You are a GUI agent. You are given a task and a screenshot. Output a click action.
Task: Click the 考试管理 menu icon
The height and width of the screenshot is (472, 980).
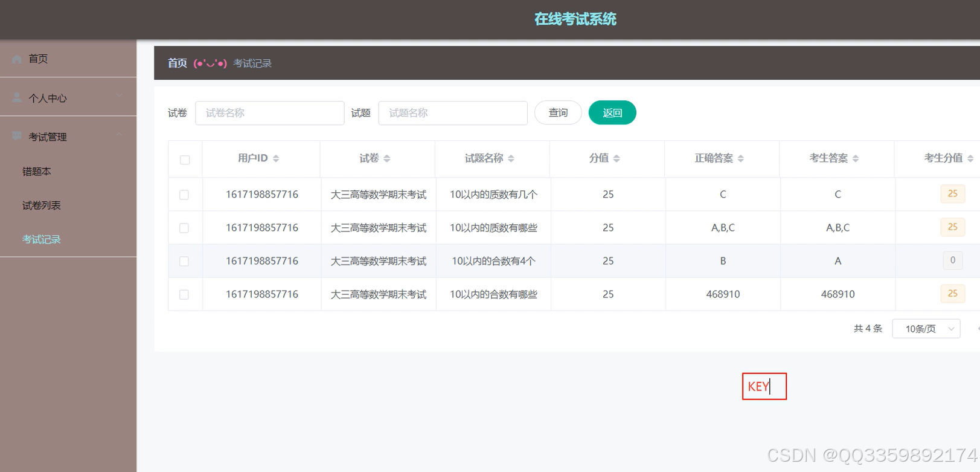pyautogui.click(x=17, y=137)
